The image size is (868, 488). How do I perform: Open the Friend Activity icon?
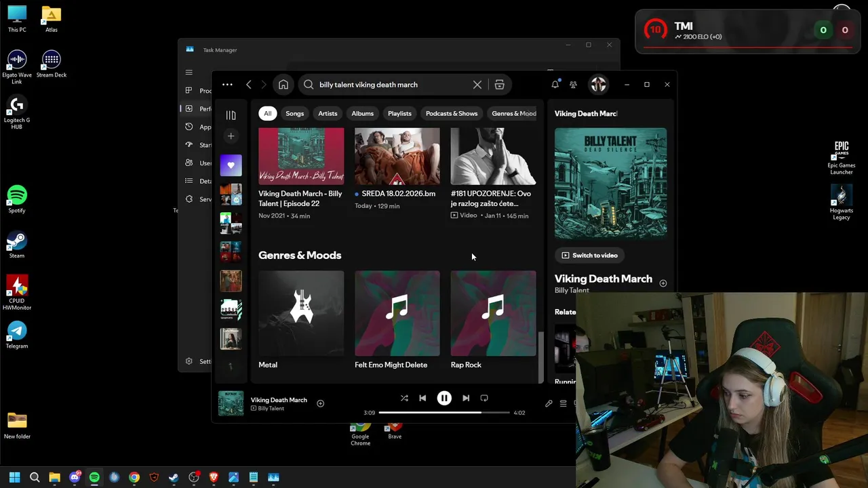click(573, 85)
